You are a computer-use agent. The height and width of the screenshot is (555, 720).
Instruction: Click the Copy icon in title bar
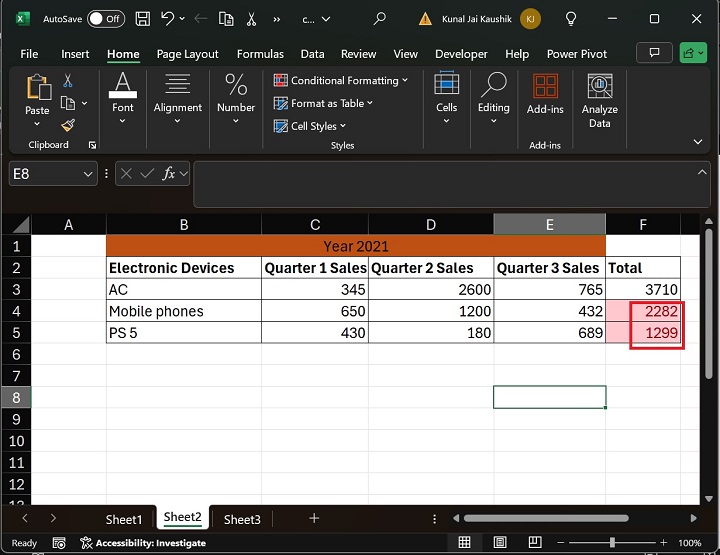pyautogui.click(x=226, y=19)
